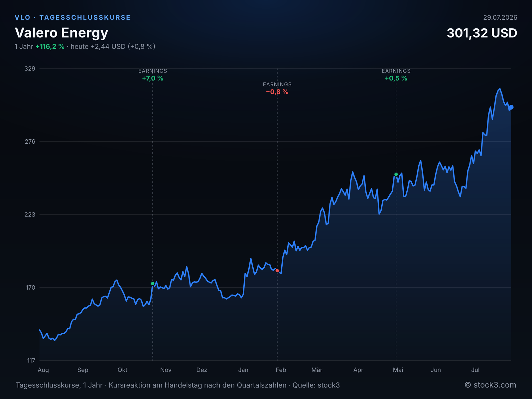Click the Dez x-axis label
Screen dimensions: 532x399
click(x=202, y=370)
